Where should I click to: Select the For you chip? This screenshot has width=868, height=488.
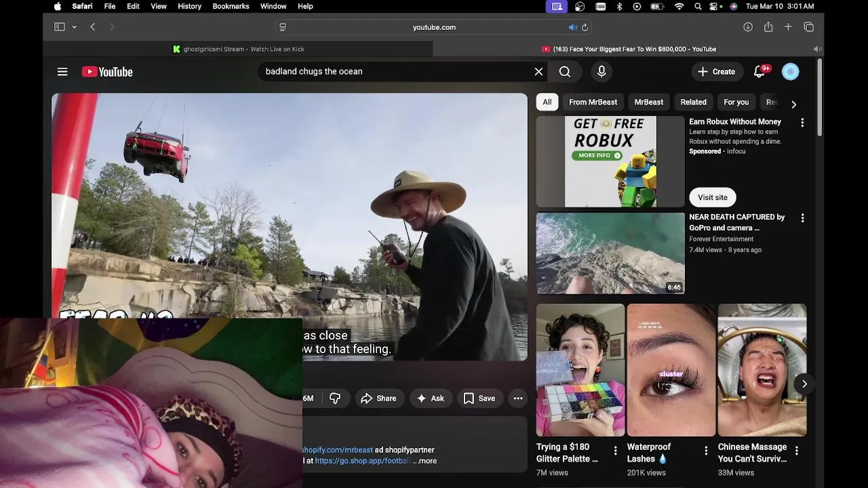736,102
